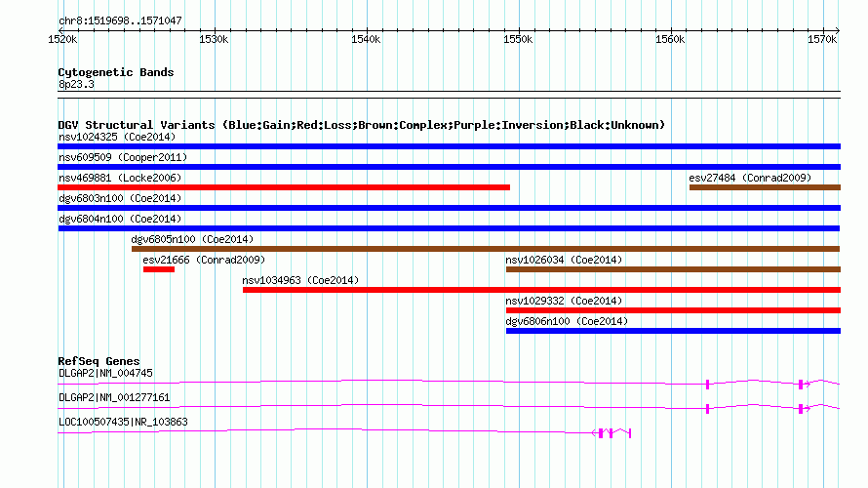
Task: Open the nsv1026034 (Coe2014) label
Action: pos(564,260)
